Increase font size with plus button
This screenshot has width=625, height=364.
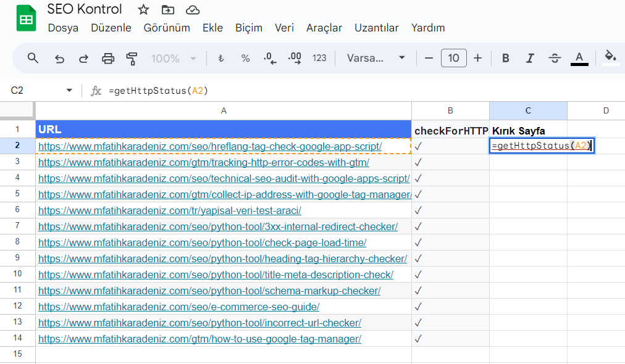point(477,58)
